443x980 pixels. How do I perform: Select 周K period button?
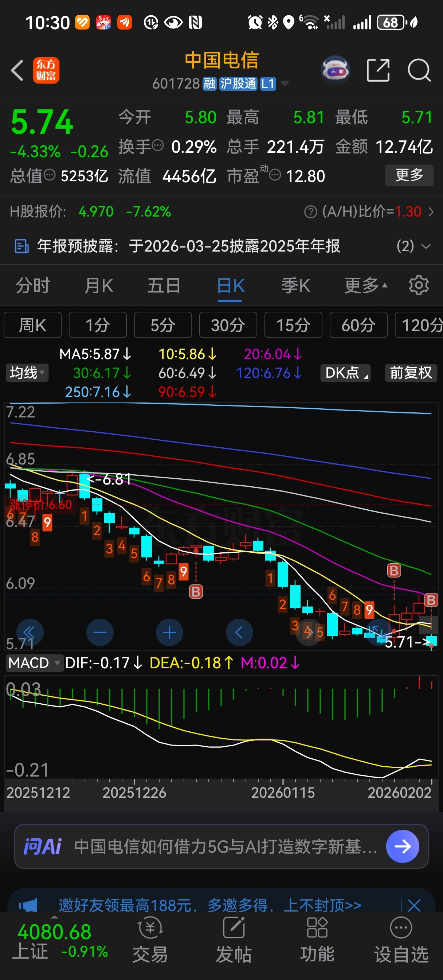(x=33, y=325)
